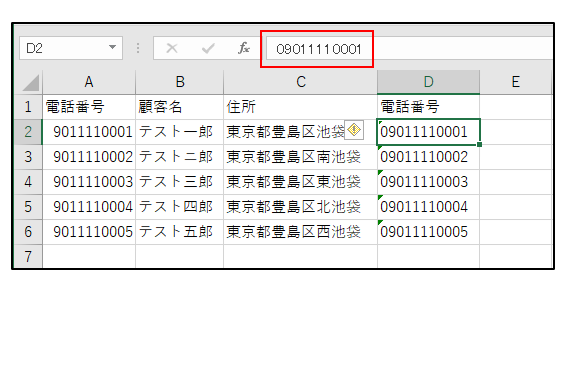This screenshot has width=561, height=390.
Task: Click cell with 9011110002
Action: click(x=89, y=157)
